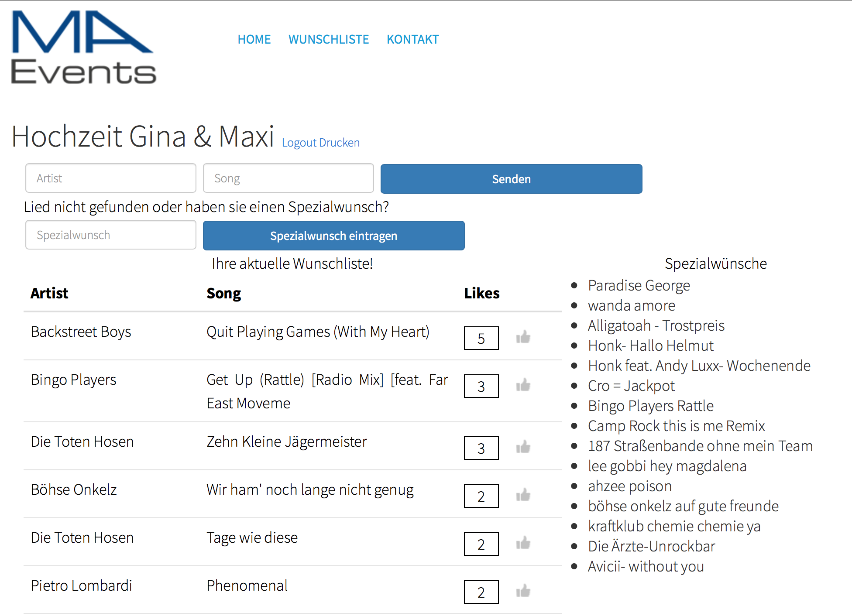Image resolution: width=852 pixels, height=616 pixels.
Task: Click Die Ärzte-Unrockbar entry
Action: pos(652,546)
